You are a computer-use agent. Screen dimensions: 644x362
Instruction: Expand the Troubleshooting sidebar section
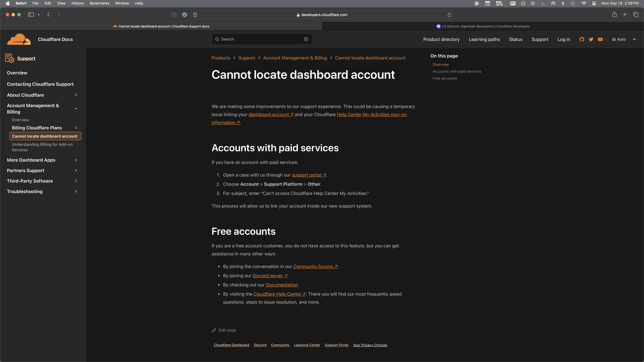[x=76, y=191]
